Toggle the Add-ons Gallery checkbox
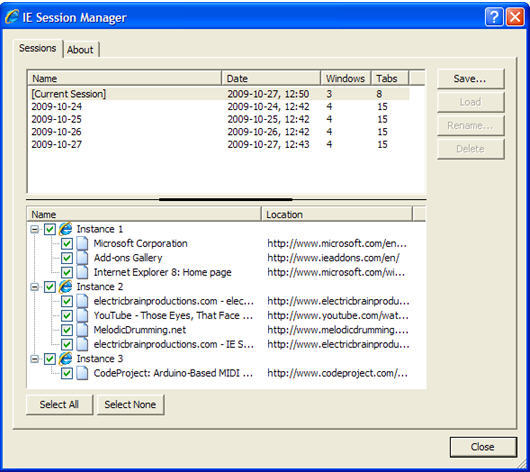Screen dimensions: 530x472 (67, 258)
